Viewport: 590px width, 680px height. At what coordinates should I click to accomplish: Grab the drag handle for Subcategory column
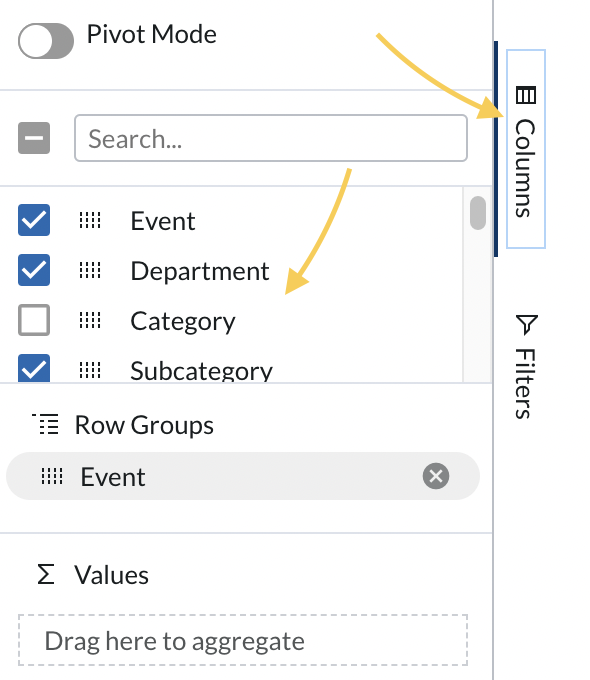click(x=90, y=370)
